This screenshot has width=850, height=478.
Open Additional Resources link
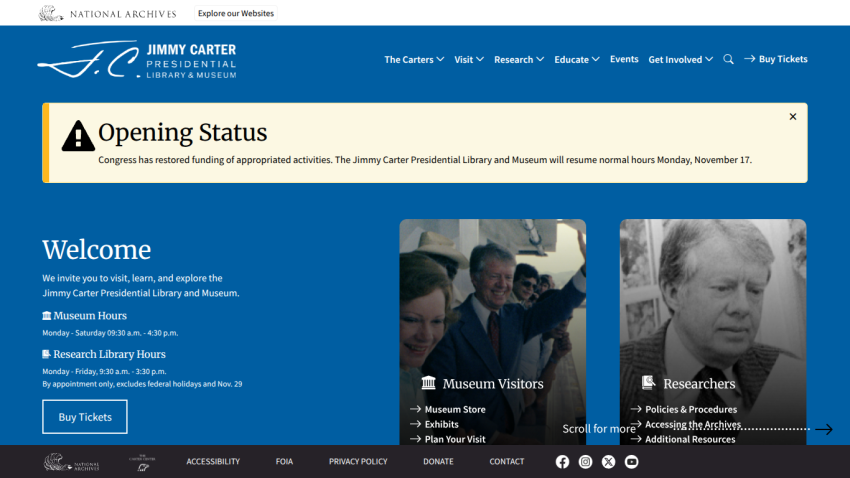click(x=683, y=439)
